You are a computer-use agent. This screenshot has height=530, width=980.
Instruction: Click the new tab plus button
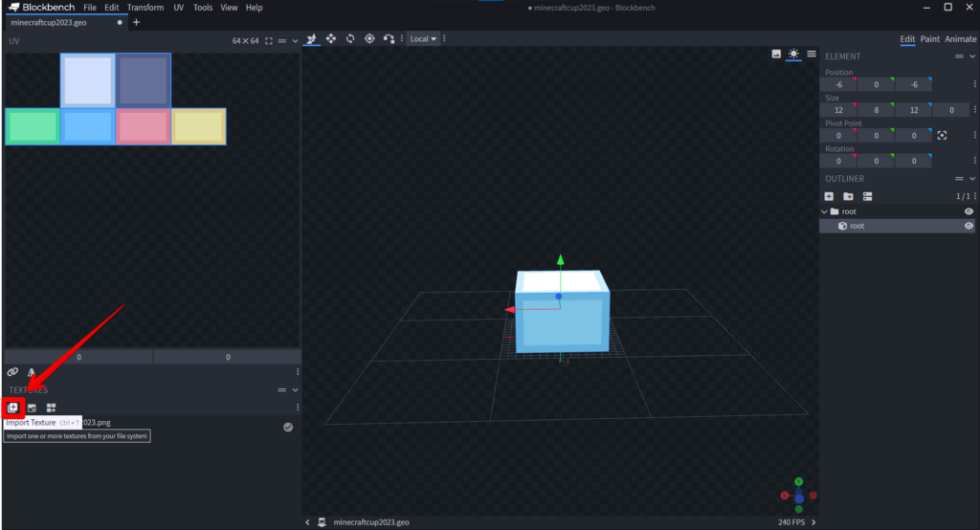pos(136,22)
